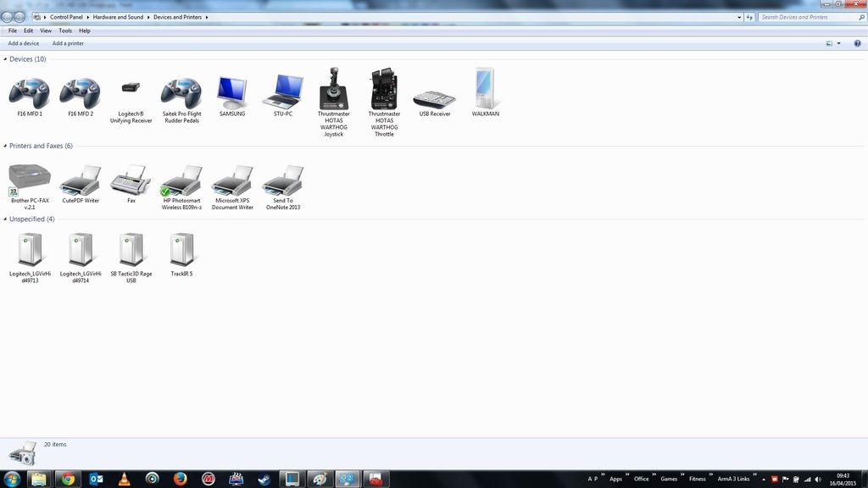
Task: Click in Search Devices and Printers box
Action: coord(808,17)
